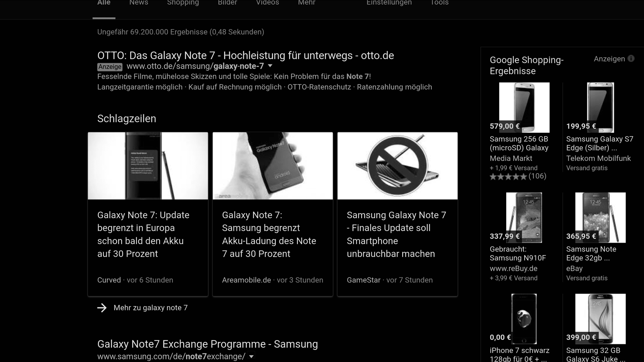644x362 pixels.
Task: Read 'Update begrenzt in Europa' headline
Action: click(x=143, y=234)
